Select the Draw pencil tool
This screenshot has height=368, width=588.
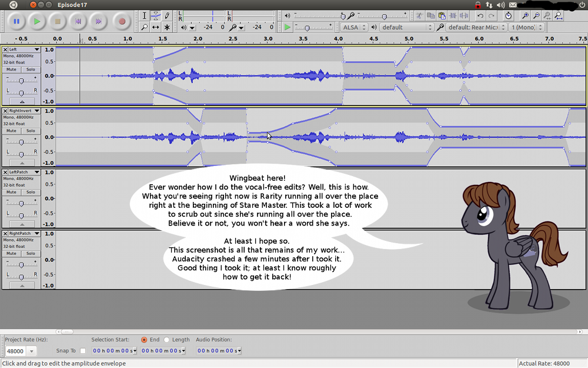click(x=167, y=16)
